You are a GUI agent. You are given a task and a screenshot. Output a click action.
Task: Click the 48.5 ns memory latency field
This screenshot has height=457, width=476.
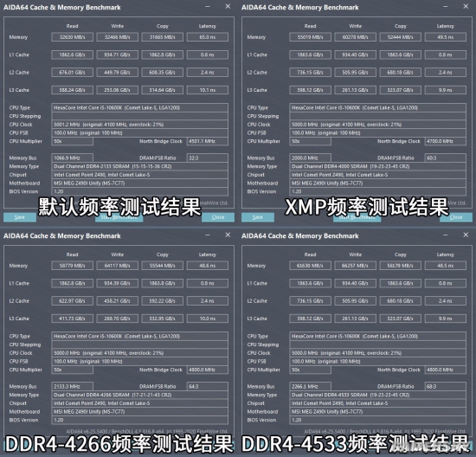point(446,266)
